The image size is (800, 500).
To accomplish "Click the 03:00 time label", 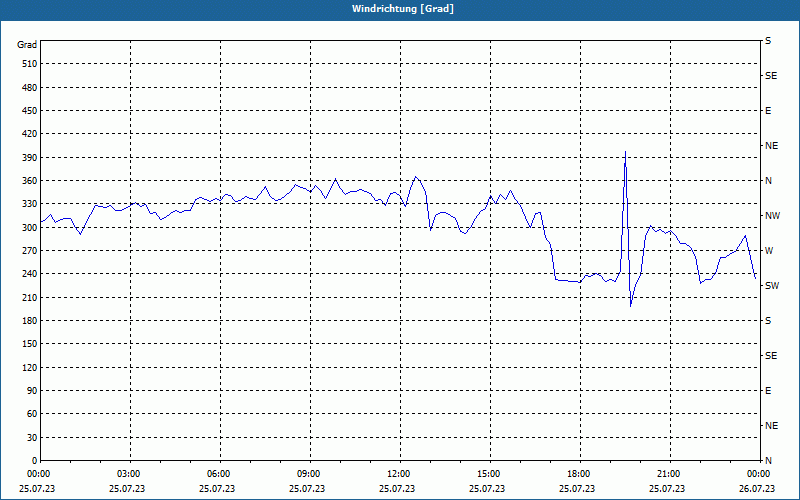I will pyautogui.click(x=131, y=474).
